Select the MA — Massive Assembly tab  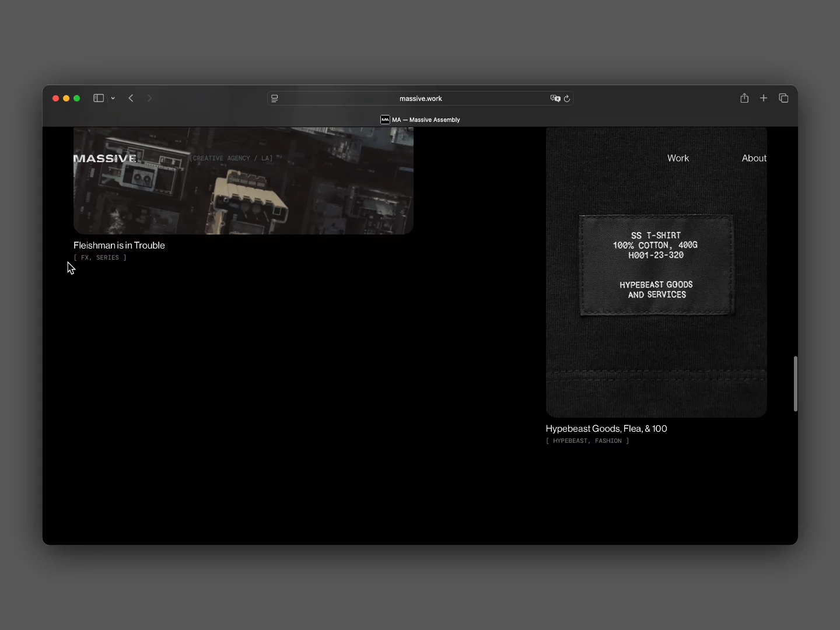420,120
